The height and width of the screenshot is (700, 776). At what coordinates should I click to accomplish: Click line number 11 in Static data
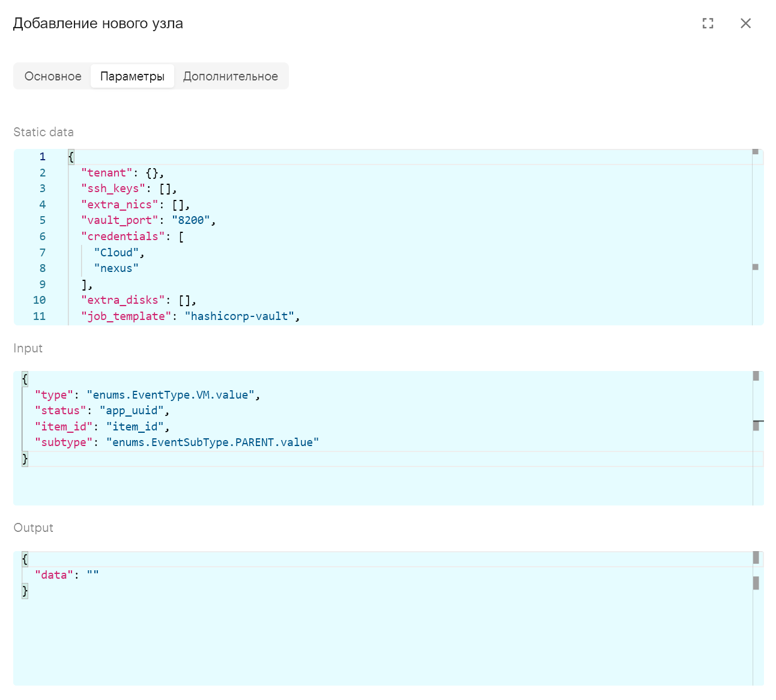point(40,316)
